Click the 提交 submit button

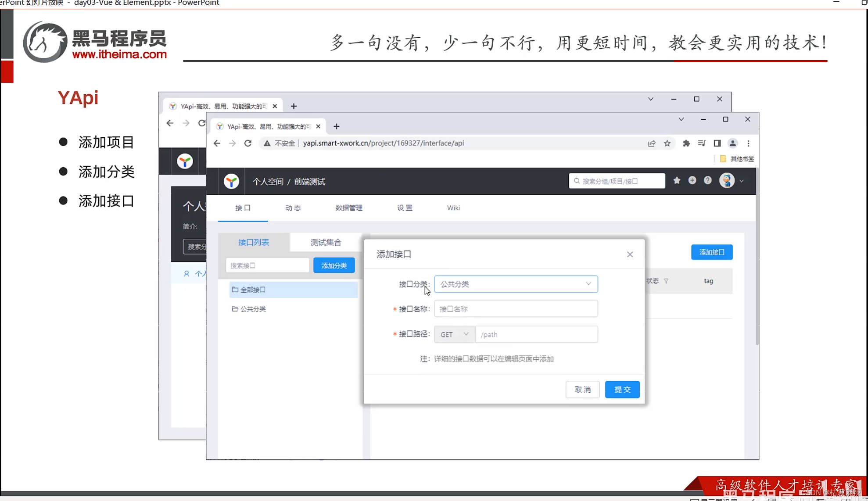pos(622,389)
